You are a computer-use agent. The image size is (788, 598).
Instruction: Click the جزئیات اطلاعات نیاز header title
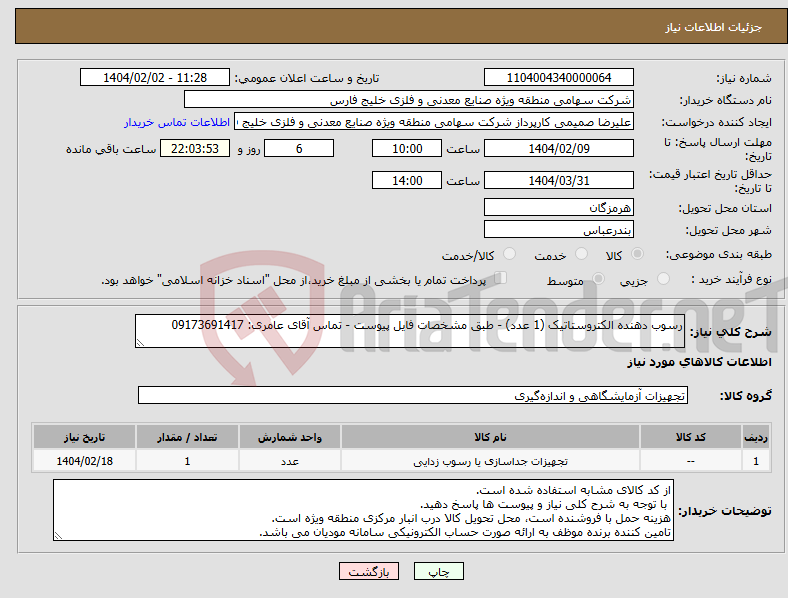[714, 27]
